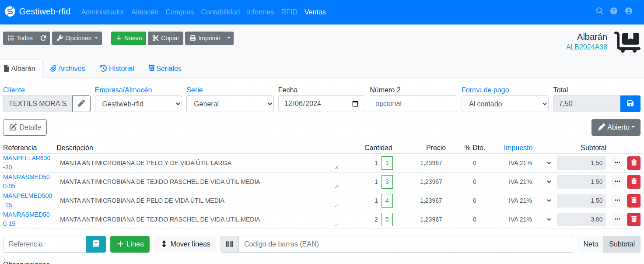This screenshot has width=644, height=264.
Task: Toggle the Subtotal view option
Action: [x=622, y=244]
